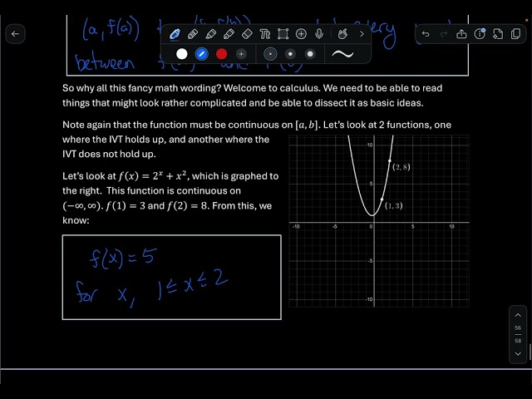Click the '(−∞, ∞)' interval text
Image resolution: width=532 pixels, height=399 pixels.
pos(82,206)
